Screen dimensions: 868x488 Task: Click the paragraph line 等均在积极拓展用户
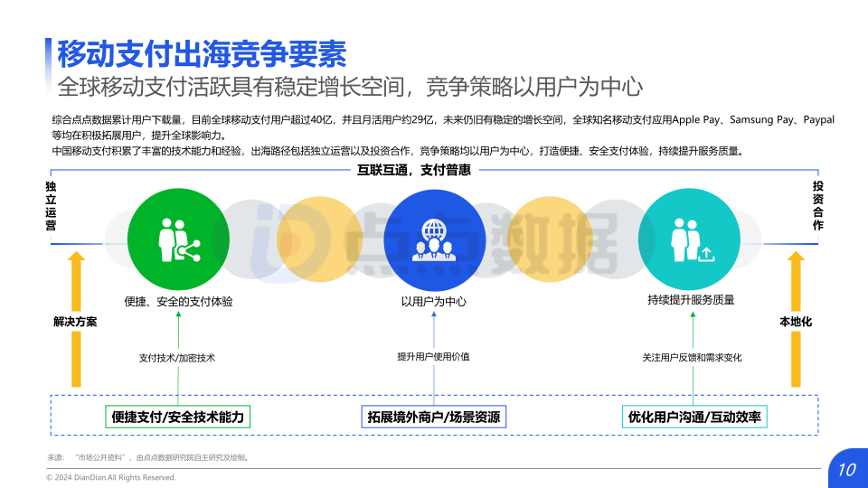(x=139, y=136)
